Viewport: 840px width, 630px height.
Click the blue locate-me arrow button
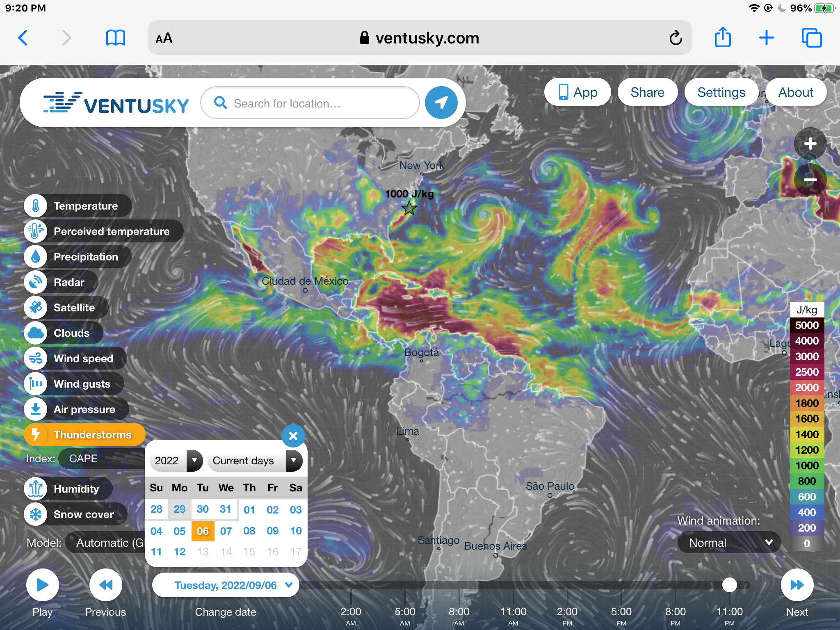tap(441, 103)
